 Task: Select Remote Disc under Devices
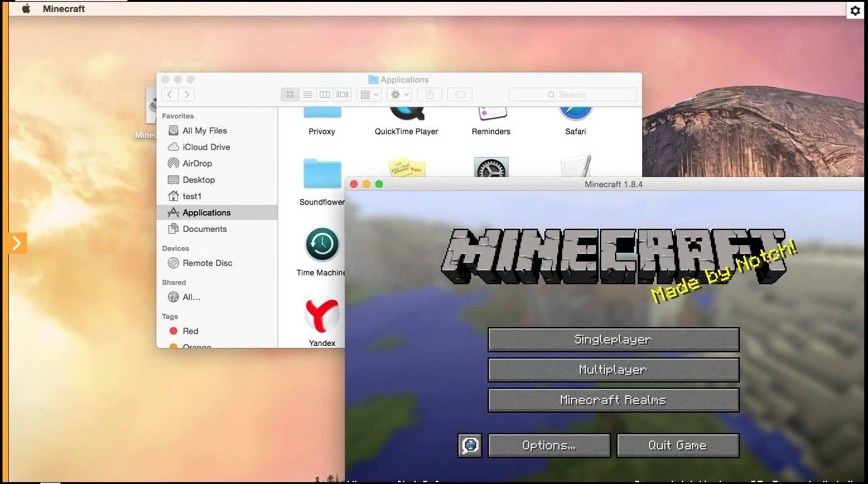click(x=217, y=263)
